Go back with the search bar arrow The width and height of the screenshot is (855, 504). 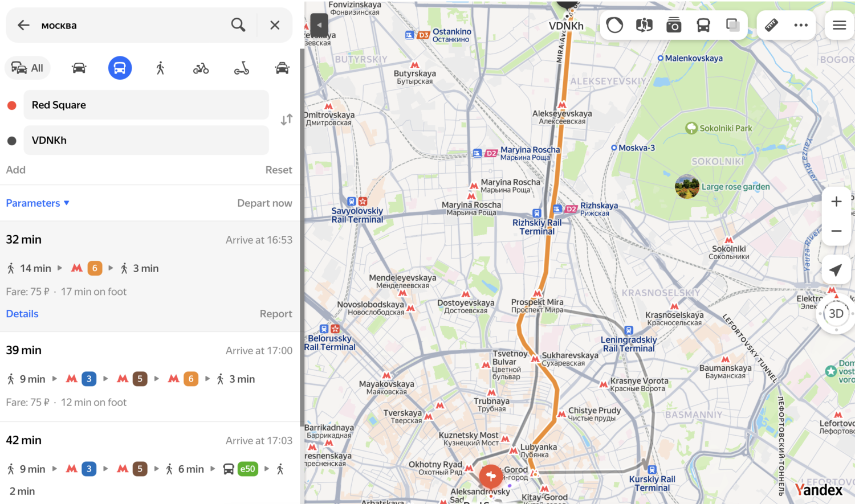click(x=23, y=25)
